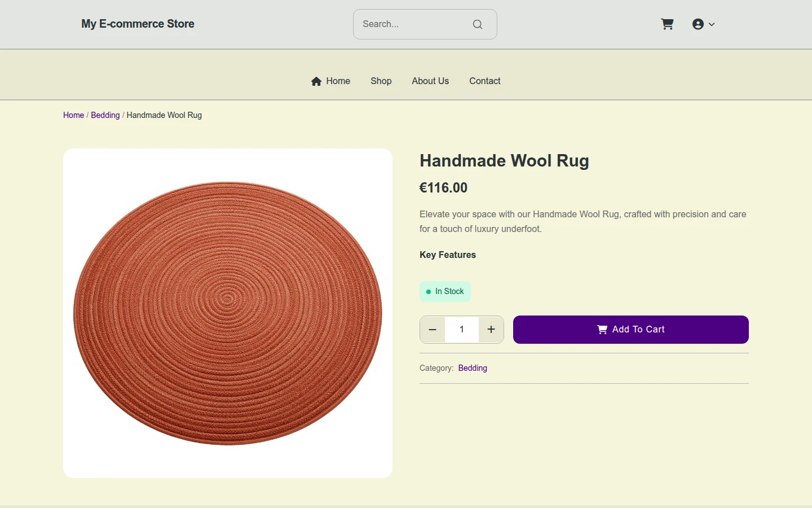Click the Handmade Wool Rug title

tap(504, 161)
